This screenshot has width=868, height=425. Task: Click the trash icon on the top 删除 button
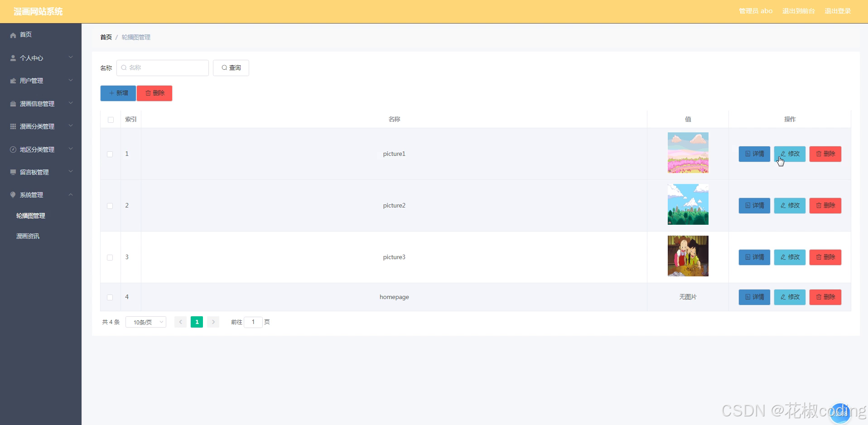point(148,93)
